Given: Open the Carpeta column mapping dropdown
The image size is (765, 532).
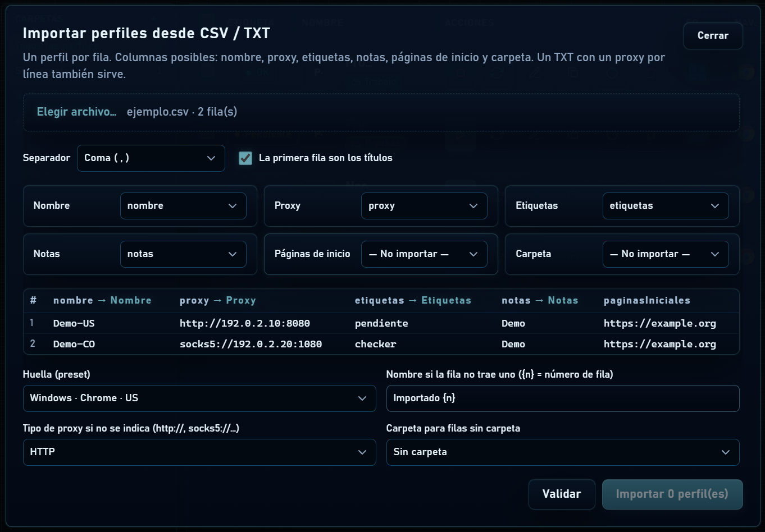Looking at the screenshot, I should [x=666, y=254].
